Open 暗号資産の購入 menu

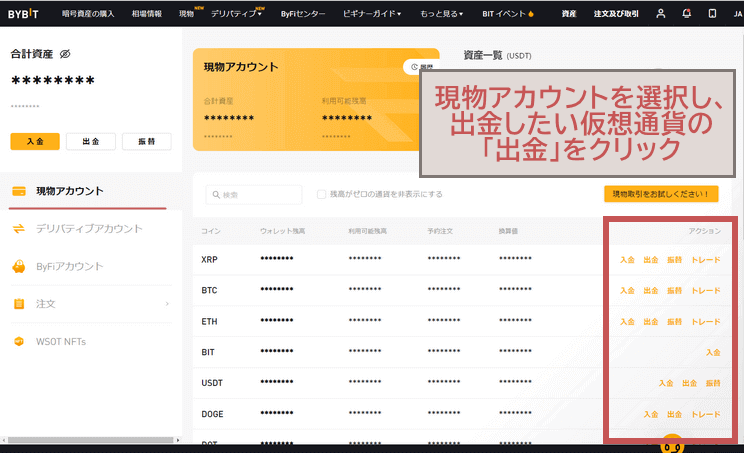[x=88, y=14]
